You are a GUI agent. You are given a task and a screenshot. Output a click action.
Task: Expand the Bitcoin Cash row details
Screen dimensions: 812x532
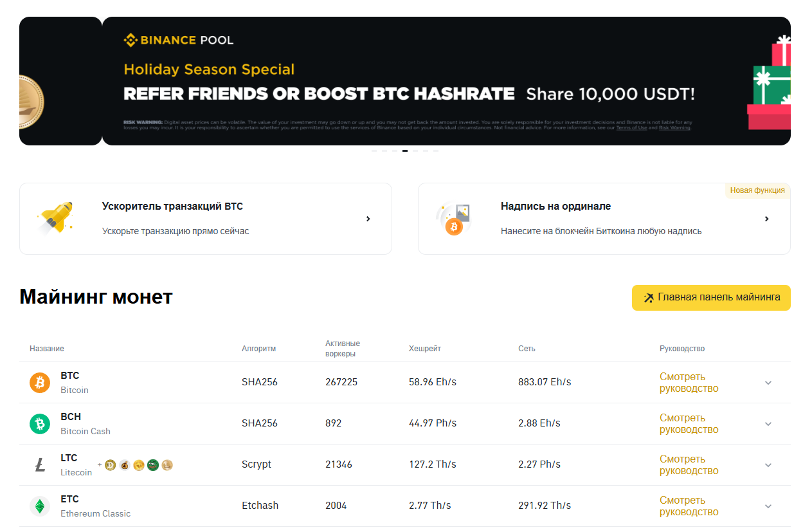pos(768,424)
